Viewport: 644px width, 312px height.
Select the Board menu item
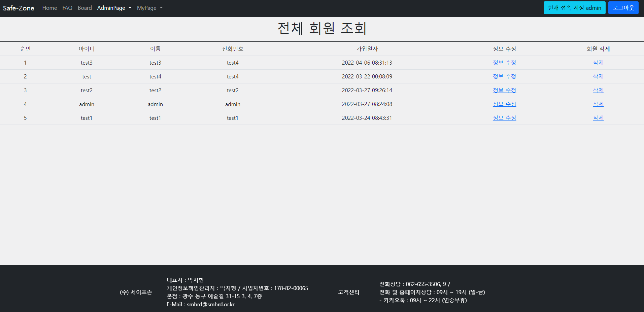[x=84, y=8]
